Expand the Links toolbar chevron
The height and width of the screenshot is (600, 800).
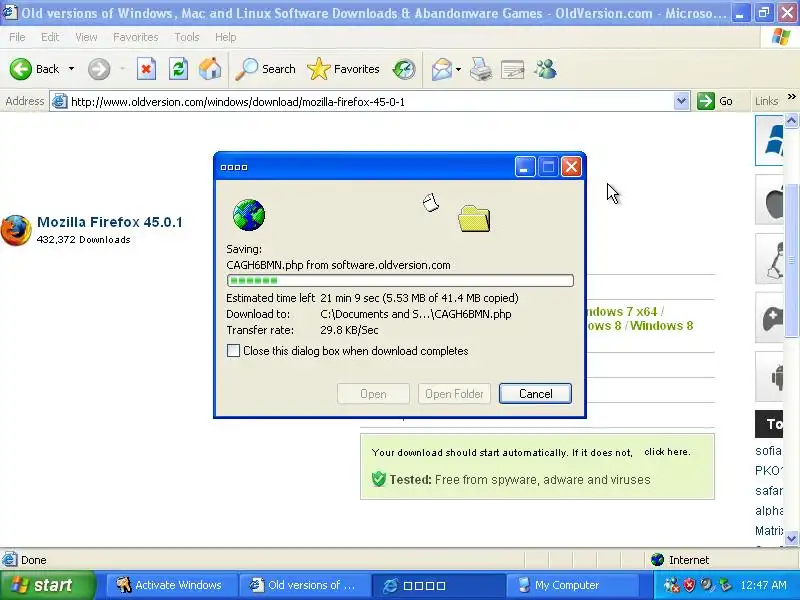[x=791, y=96]
